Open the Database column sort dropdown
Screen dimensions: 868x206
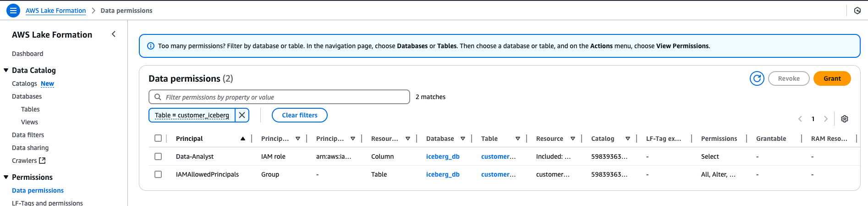click(463, 139)
